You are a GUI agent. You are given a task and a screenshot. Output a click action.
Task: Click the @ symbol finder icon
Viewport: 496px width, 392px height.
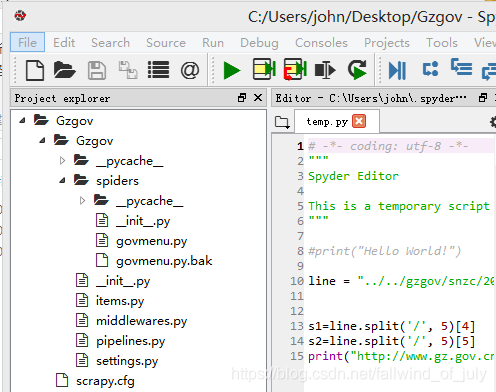click(190, 70)
